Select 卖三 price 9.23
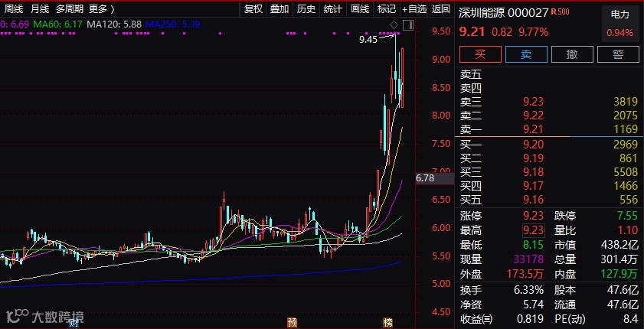Screen dimensions: 644x329 tap(534, 101)
